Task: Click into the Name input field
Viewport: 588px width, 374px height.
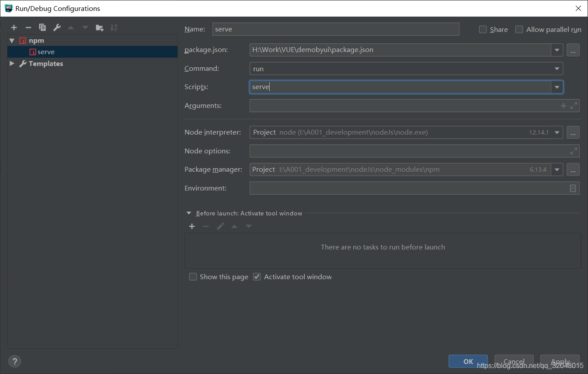Action: (x=336, y=29)
